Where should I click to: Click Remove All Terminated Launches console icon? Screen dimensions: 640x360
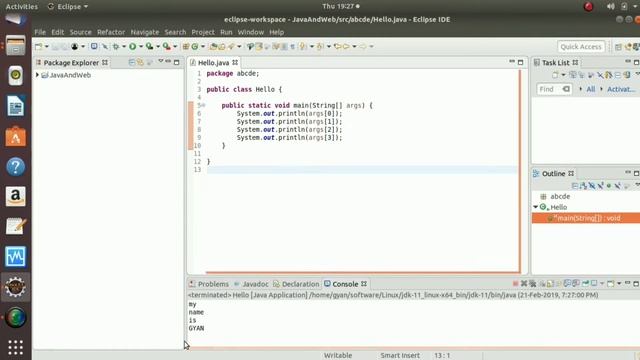[533, 284]
